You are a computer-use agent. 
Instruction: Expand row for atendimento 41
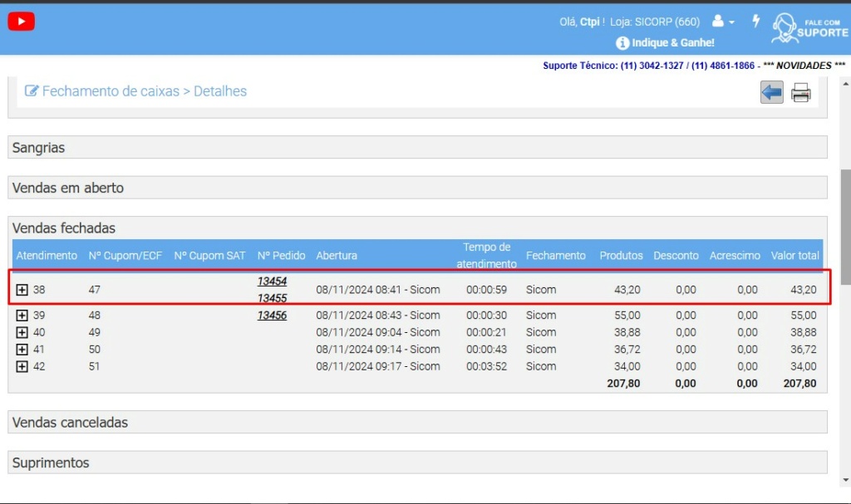pyautogui.click(x=22, y=350)
